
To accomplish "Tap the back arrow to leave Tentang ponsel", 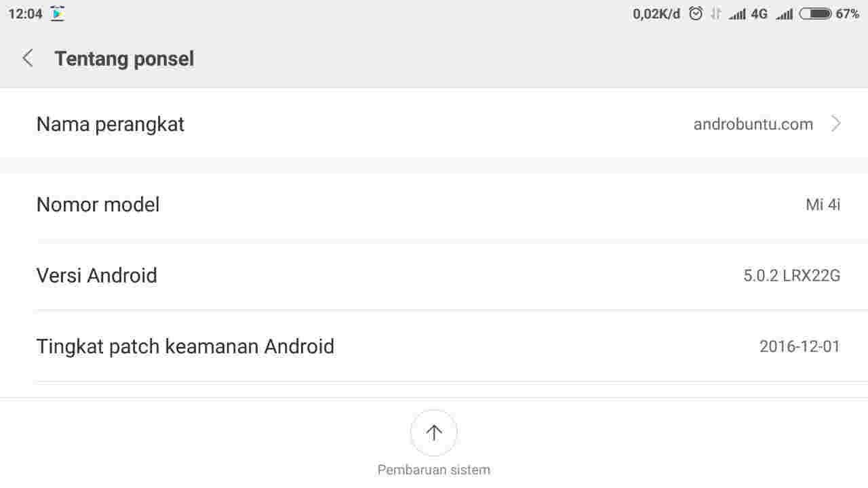I will pos(27,58).
